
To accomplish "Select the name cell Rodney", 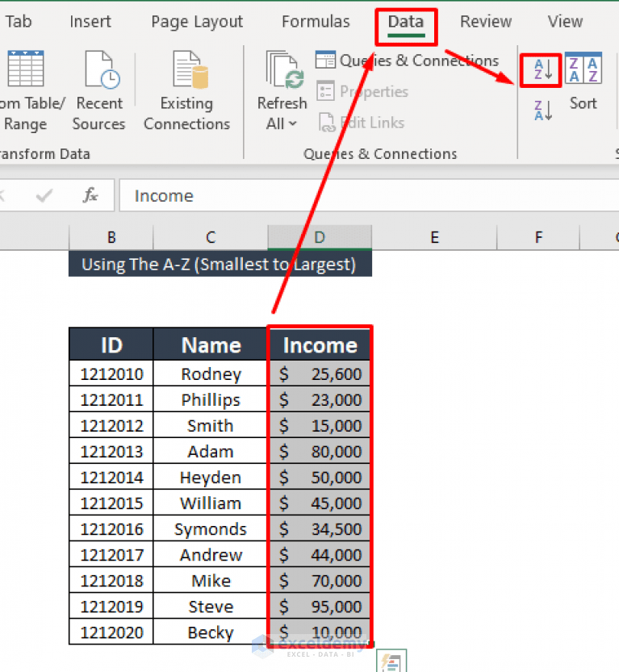I will (x=211, y=374).
